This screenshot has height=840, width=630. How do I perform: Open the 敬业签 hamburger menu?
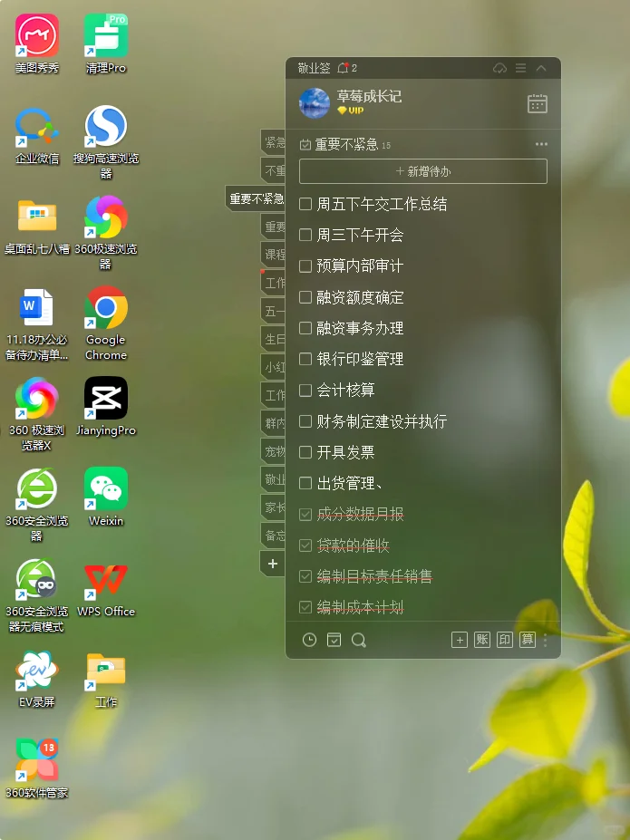520,68
